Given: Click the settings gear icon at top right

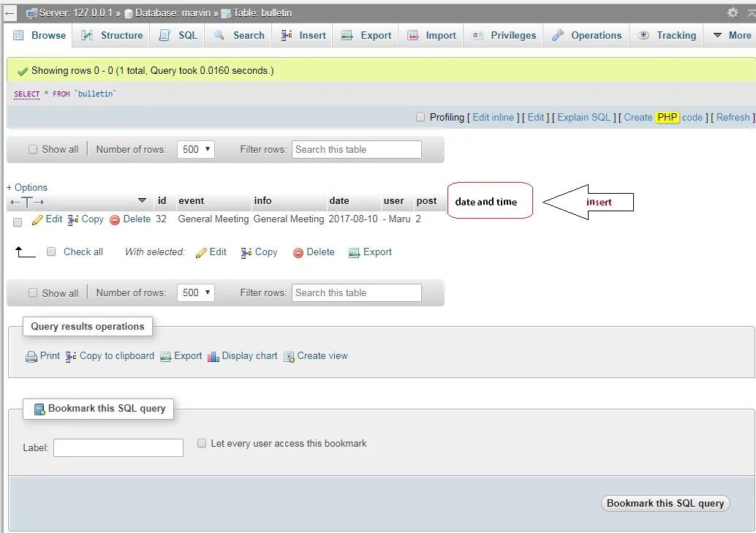Looking at the screenshot, I should click(x=733, y=12).
